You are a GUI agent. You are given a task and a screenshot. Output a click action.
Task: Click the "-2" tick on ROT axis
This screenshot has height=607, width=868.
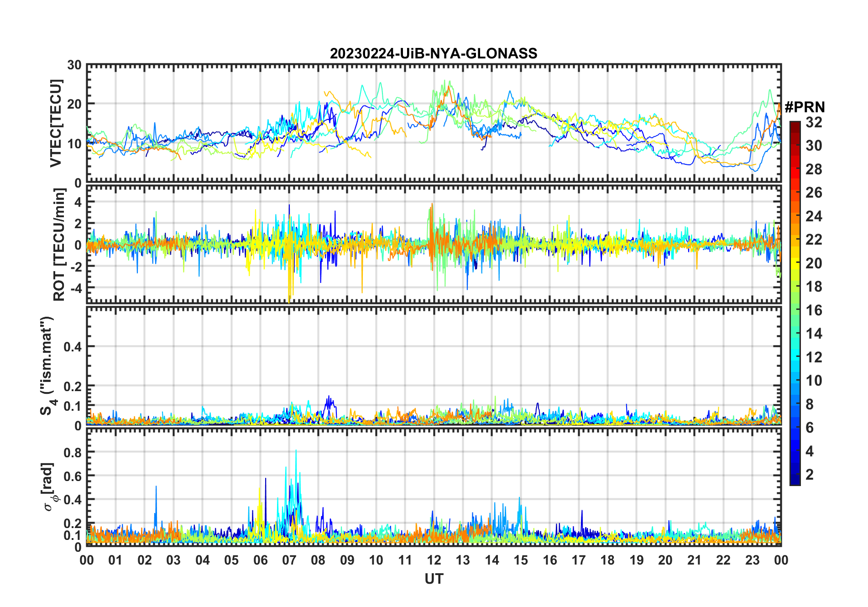click(76, 266)
